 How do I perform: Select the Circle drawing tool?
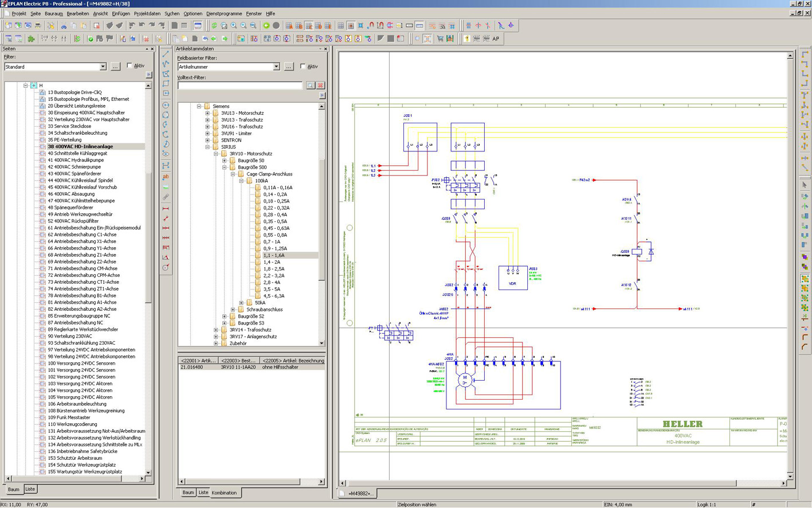166,105
